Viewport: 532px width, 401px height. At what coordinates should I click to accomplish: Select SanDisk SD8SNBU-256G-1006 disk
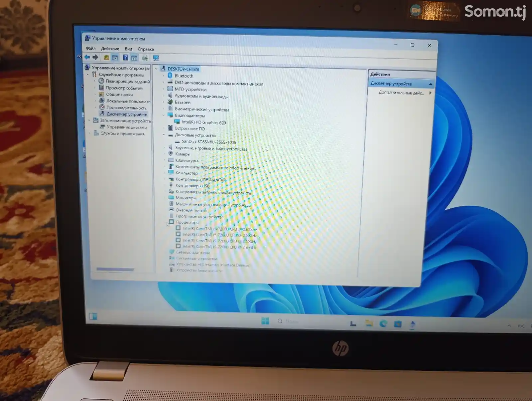[209, 142]
